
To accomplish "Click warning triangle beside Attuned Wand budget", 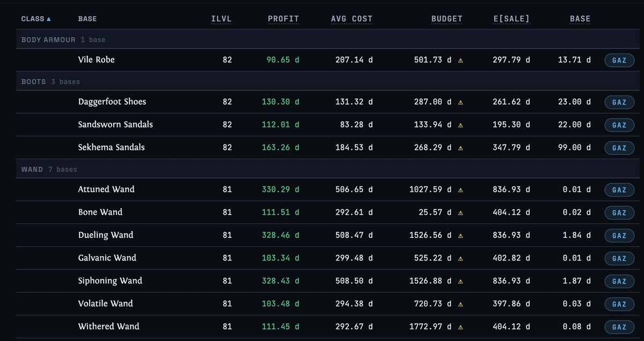I will pos(460,190).
